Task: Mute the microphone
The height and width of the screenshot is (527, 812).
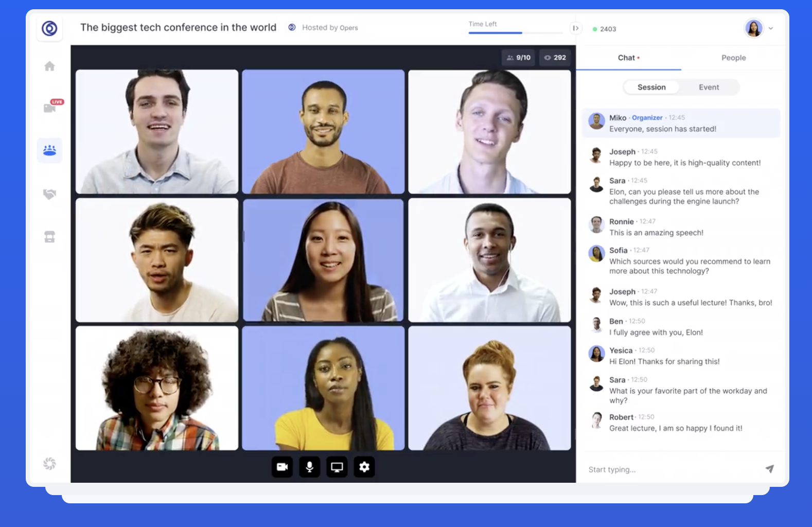Action: pyautogui.click(x=309, y=467)
